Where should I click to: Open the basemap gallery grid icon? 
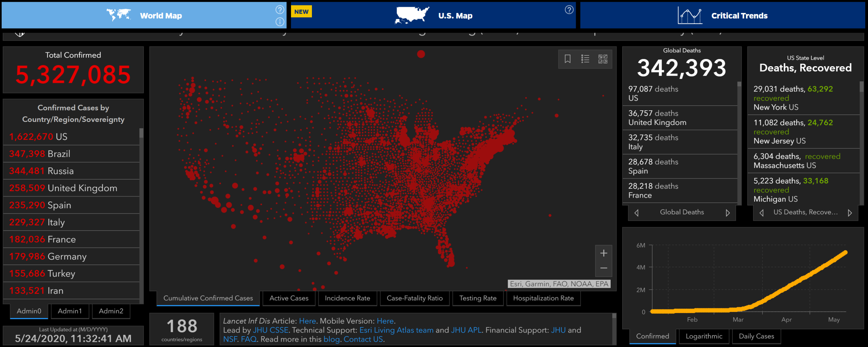[603, 59]
